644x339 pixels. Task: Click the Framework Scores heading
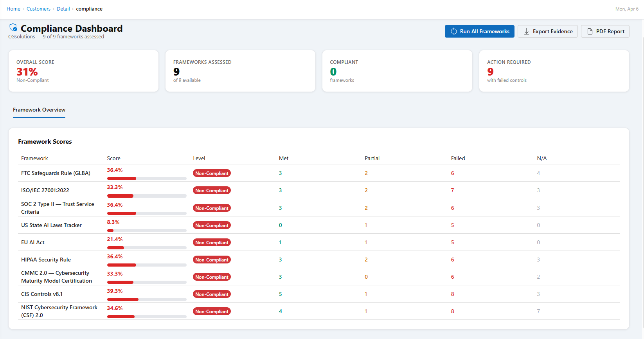[x=45, y=142]
